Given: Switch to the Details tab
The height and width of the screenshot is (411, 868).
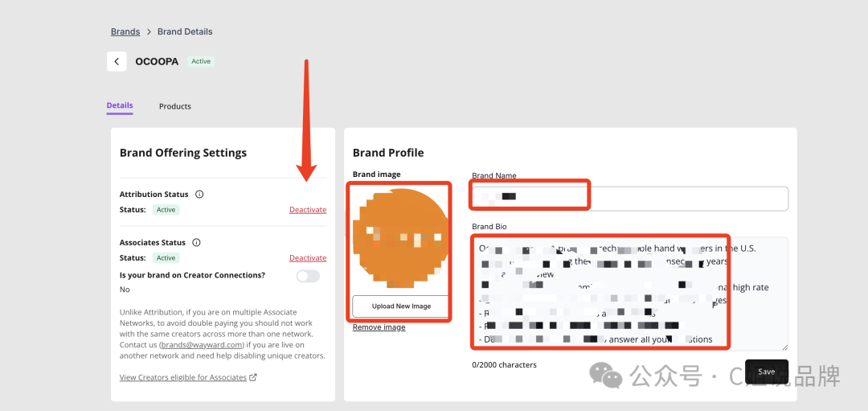Looking at the screenshot, I should [x=120, y=105].
